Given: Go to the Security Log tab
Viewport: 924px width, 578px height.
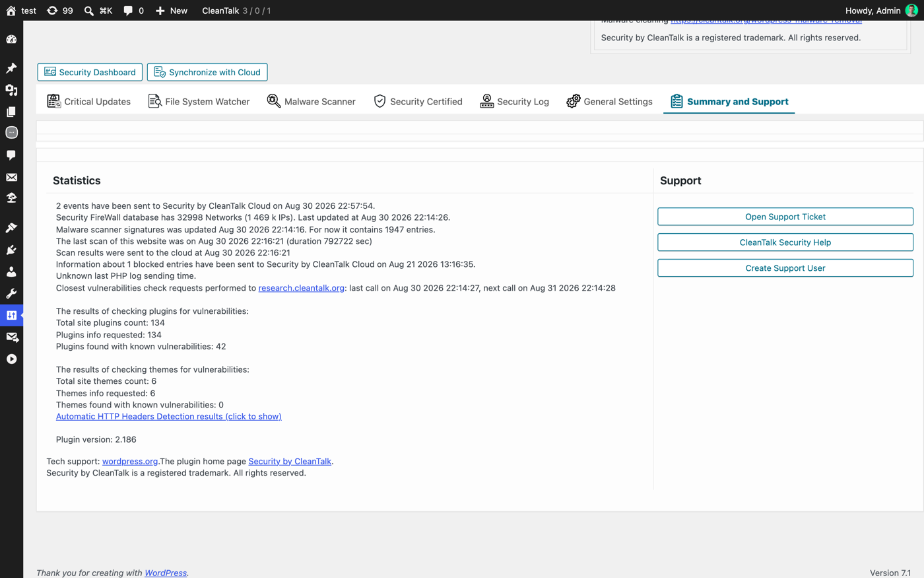Looking at the screenshot, I should point(515,101).
